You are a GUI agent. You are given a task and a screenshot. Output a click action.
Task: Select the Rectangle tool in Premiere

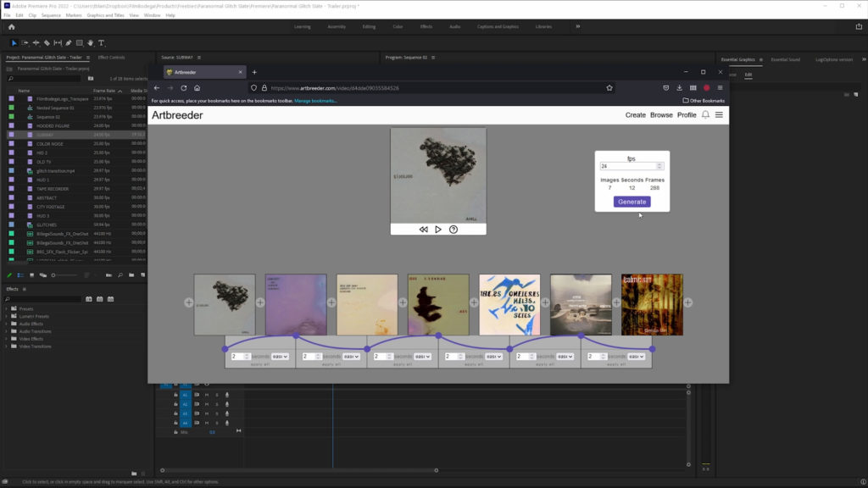pos(79,42)
